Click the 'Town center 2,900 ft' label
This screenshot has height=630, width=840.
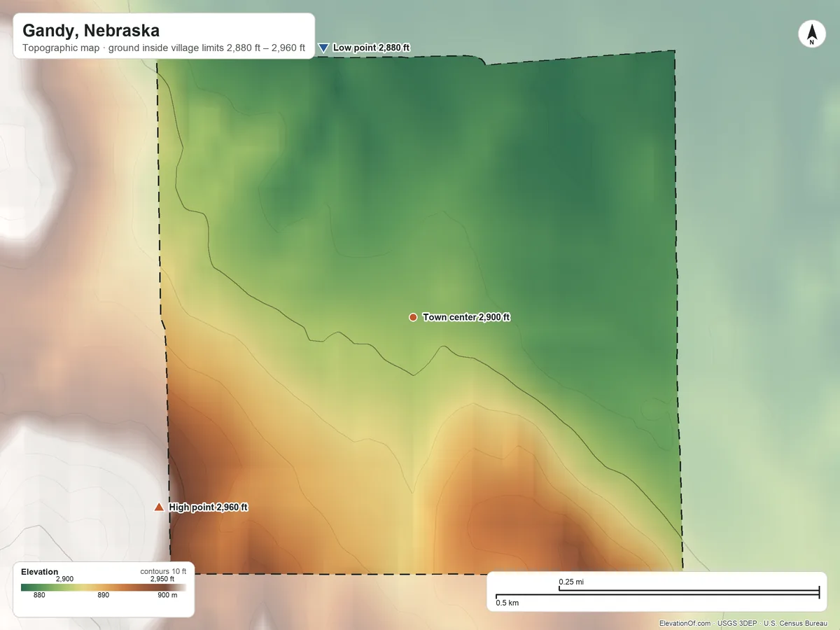pyautogui.click(x=466, y=317)
